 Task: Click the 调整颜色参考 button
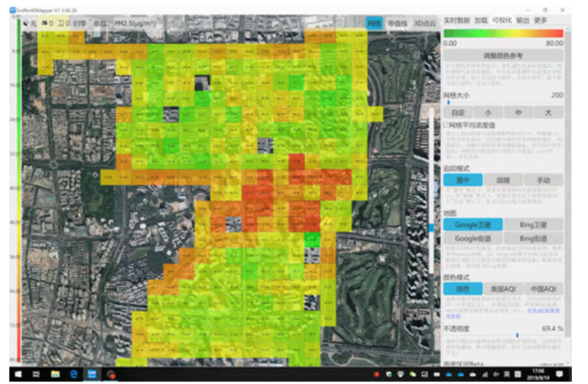pyautogui.click(x=503, y=56)
